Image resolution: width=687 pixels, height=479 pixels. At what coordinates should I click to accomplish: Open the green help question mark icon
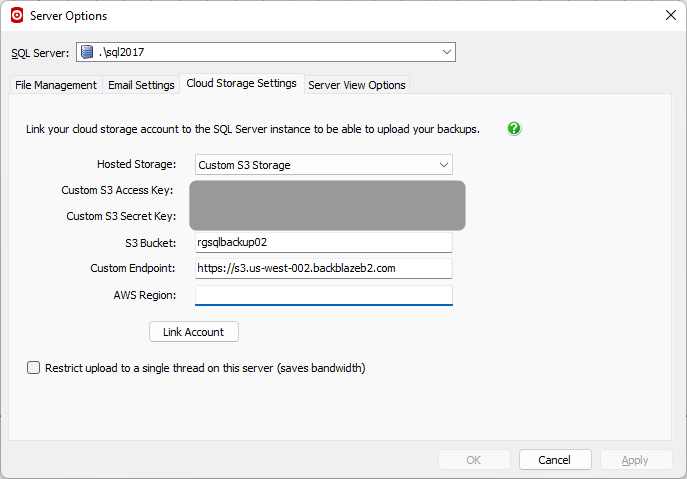[514, 129]
